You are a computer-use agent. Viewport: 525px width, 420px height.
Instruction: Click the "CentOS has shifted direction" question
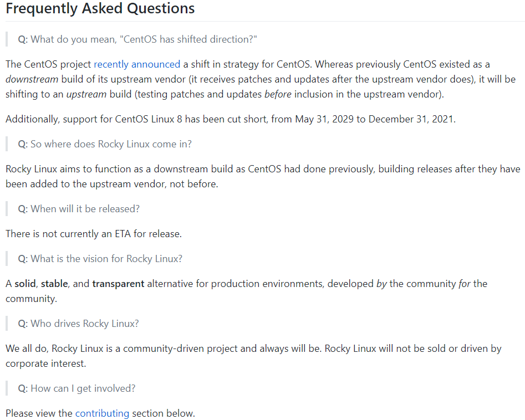137,39
